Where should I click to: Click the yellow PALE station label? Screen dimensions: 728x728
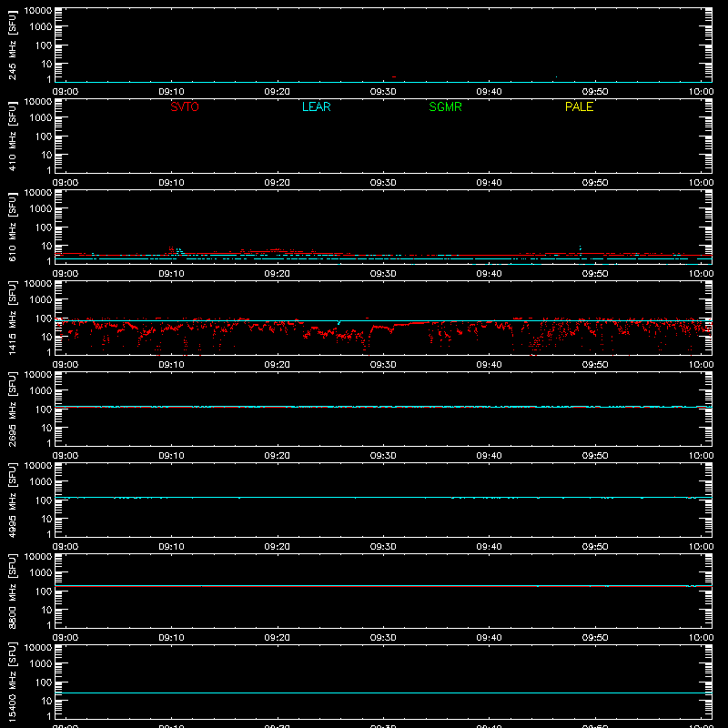579,106
